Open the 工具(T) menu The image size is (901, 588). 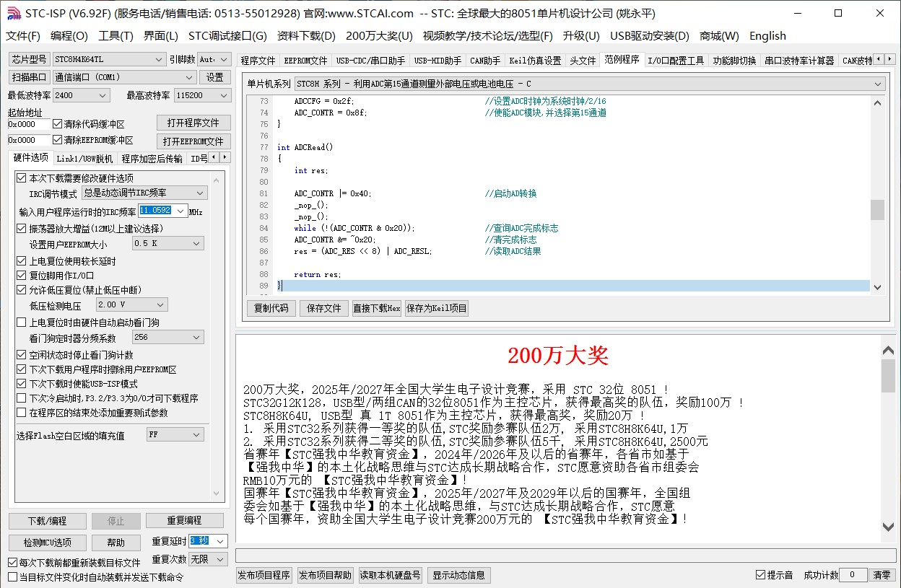point(116,36)
